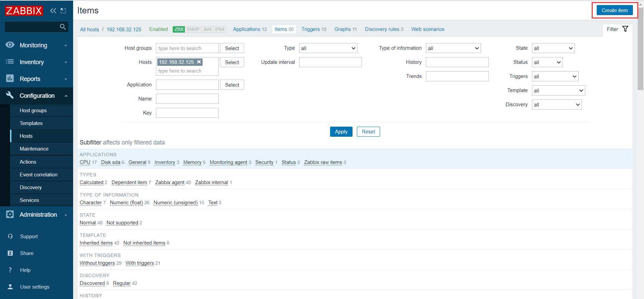Image resolution: width=644 pixels, height=299 pixels.
Task: Filter by Zabbix agent type subfilter
Action: 170,182
